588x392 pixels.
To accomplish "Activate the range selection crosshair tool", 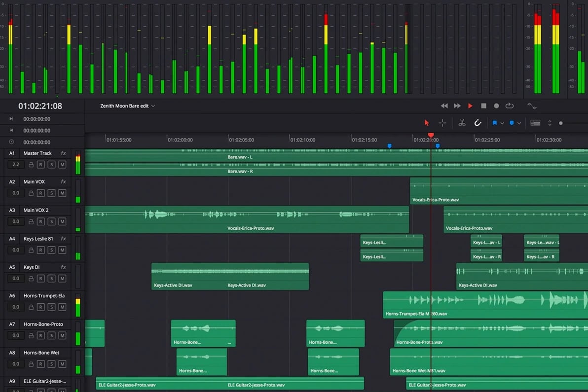I will (442, 123).
